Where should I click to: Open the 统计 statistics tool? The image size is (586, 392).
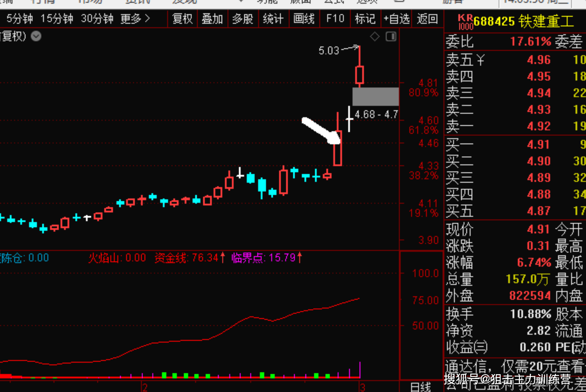click(x=273, y=19)
